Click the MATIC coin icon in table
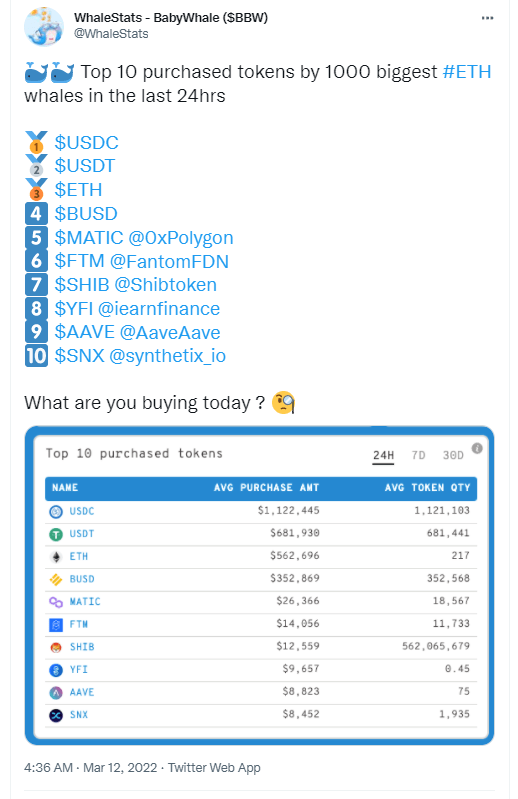The height and width of the screenshot is (799, 518). (56, 602)
